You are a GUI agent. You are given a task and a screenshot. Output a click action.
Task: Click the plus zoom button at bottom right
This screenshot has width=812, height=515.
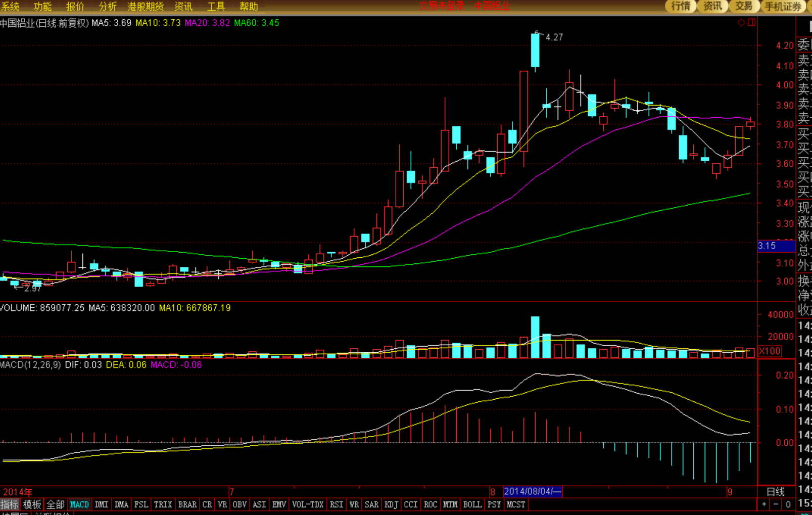pyautogui.click(x=764, y=504)
